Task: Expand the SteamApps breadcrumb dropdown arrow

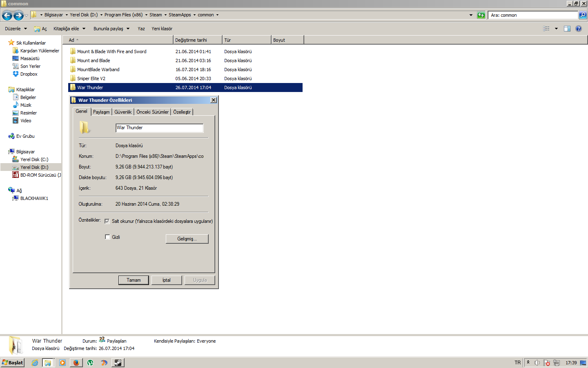Action: pyautogui.click(x=194, y=15)
